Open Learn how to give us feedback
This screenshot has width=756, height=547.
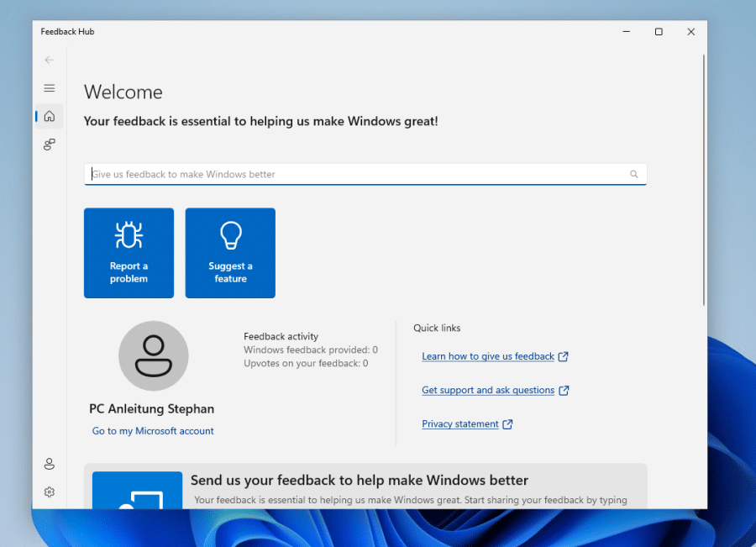coord(488,356)
